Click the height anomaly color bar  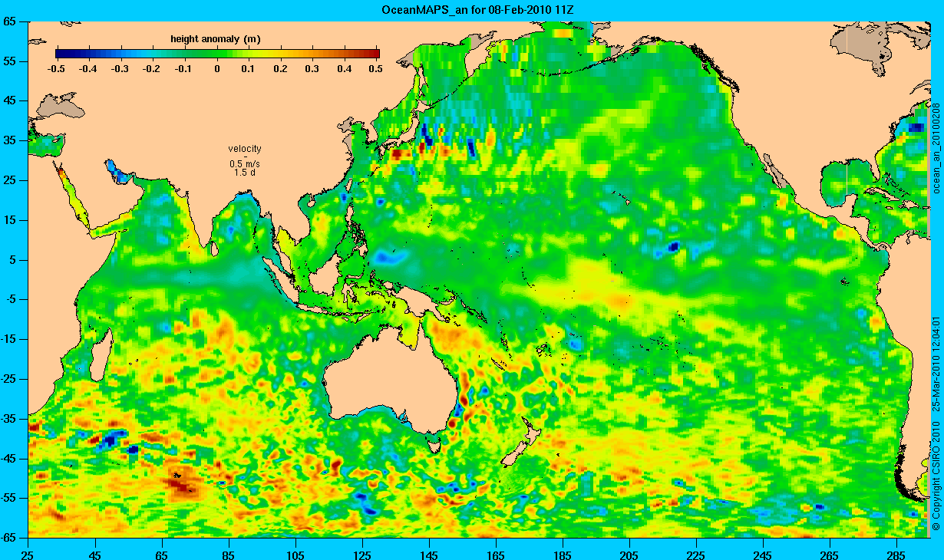pos(217,54)
